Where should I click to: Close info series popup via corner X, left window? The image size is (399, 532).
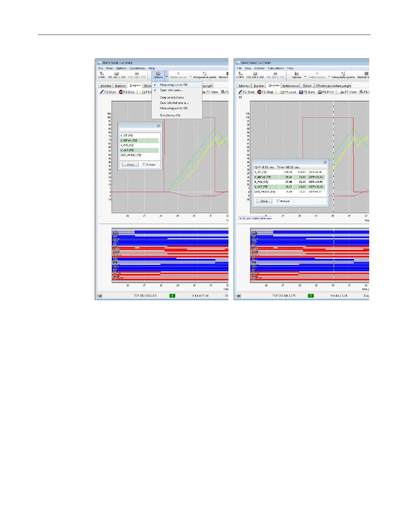coord(158,126)
